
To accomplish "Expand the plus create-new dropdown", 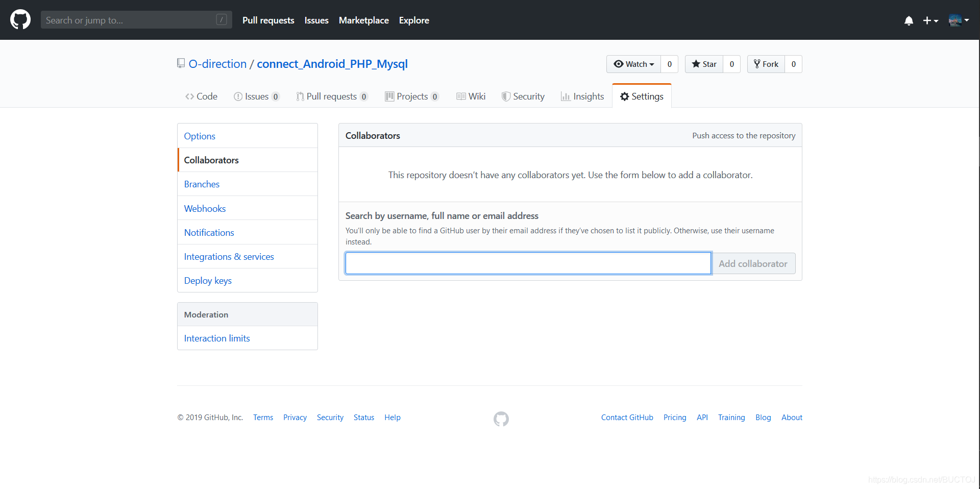I will click(930, 20).
